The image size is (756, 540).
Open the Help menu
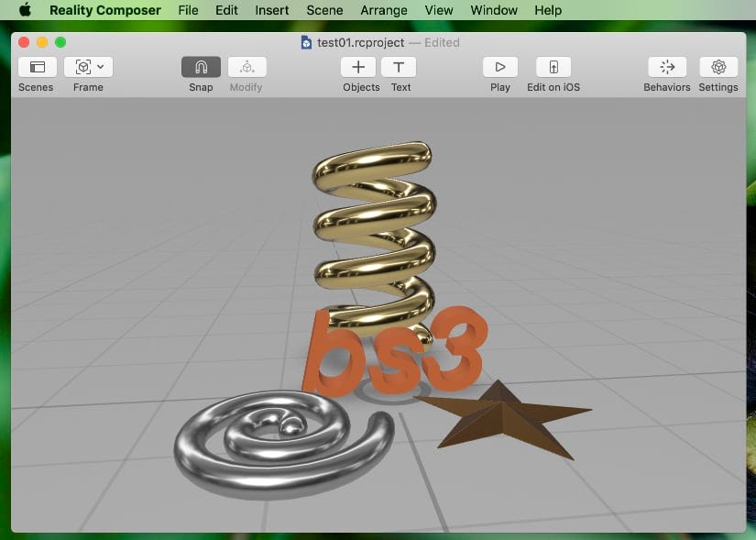[548, 10]
